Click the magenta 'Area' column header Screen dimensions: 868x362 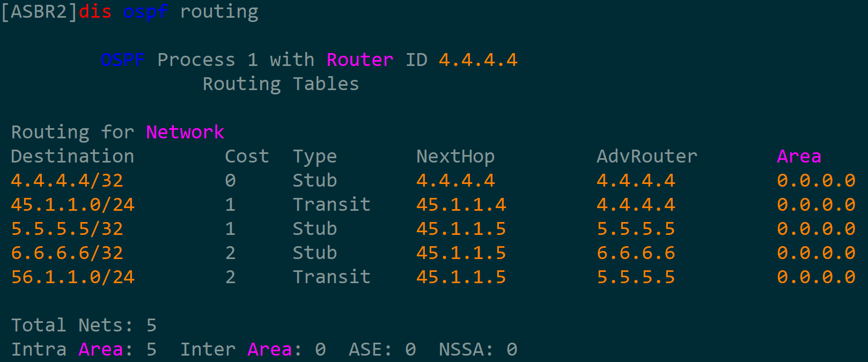(799, 156)
